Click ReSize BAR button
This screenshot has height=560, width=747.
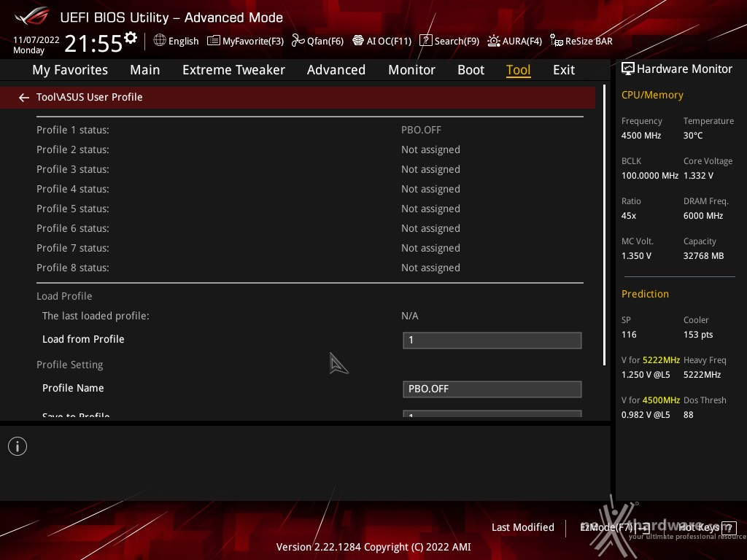(x=589, y=42)
